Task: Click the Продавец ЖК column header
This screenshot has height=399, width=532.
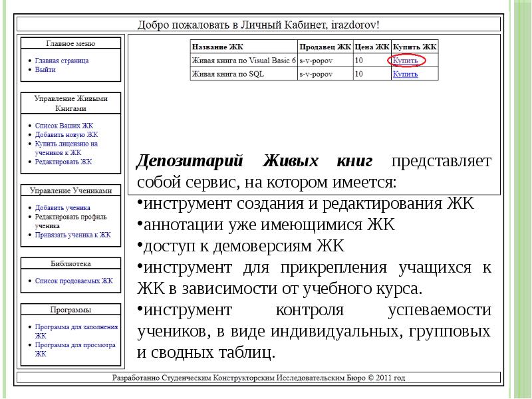Action: coord(325,47)
